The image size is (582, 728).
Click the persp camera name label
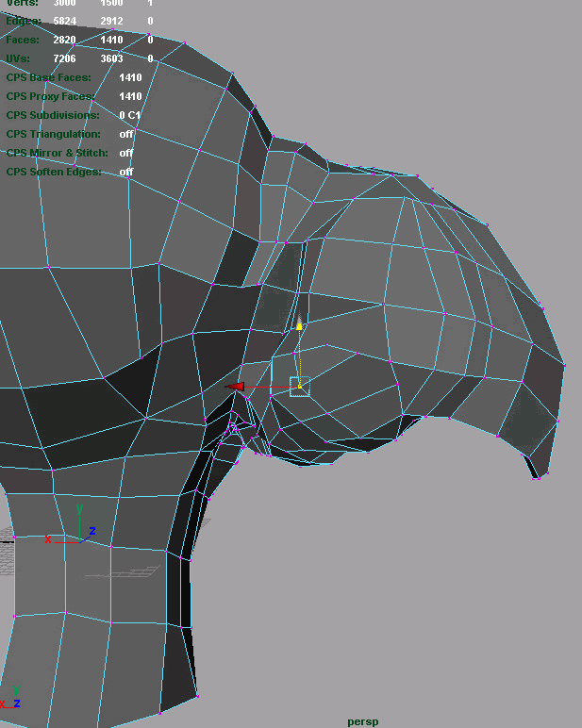click(x=362, y=721)
